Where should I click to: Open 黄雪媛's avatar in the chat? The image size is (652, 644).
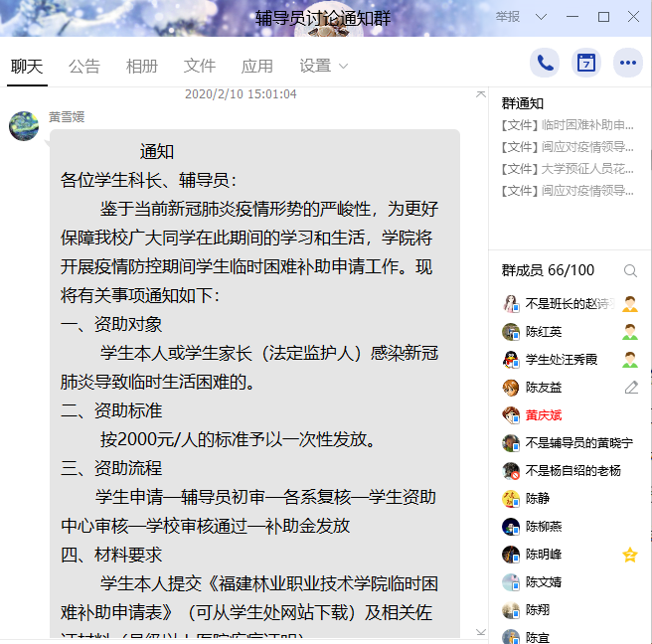point(24,126)
